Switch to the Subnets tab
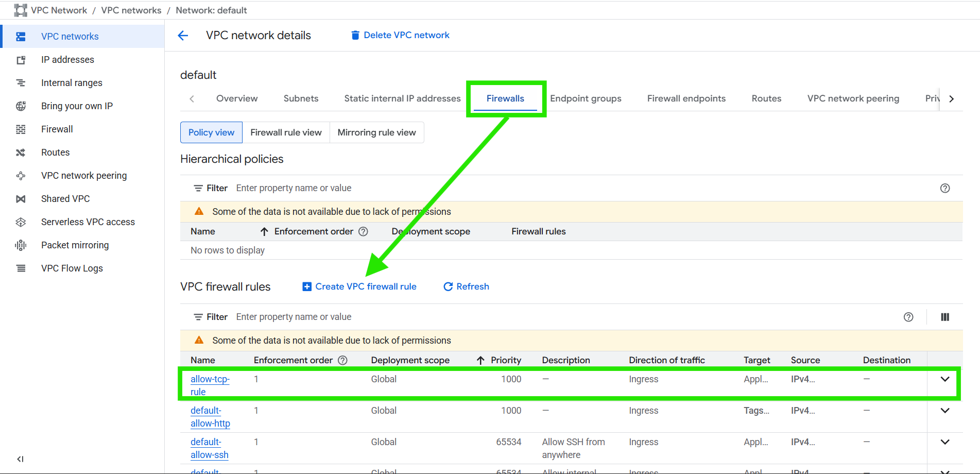The height and width of the screenshot is (474, 980). (301, 98)
